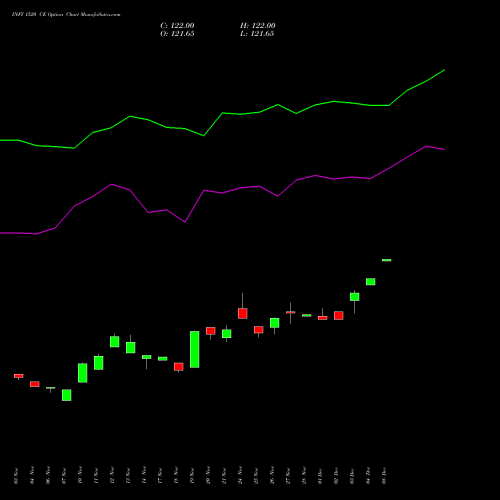Click the green candle for 10 Nov
500x500 pixels.
83,373
